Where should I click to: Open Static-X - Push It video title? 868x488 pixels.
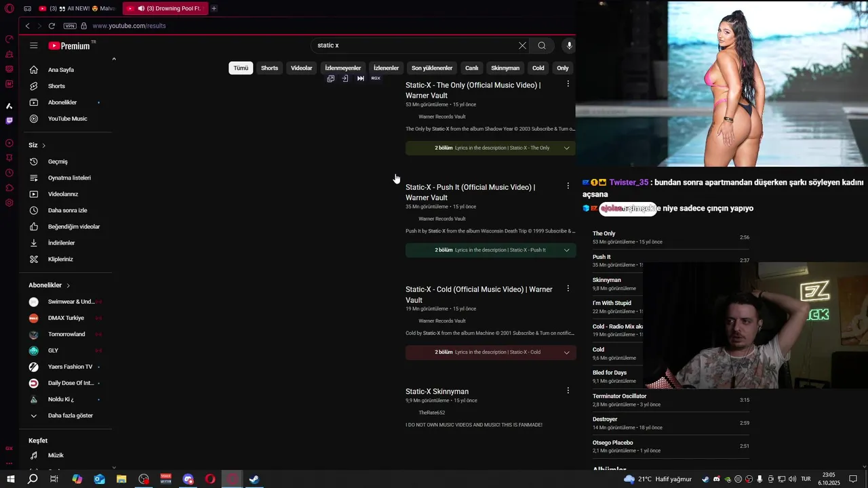471,192
